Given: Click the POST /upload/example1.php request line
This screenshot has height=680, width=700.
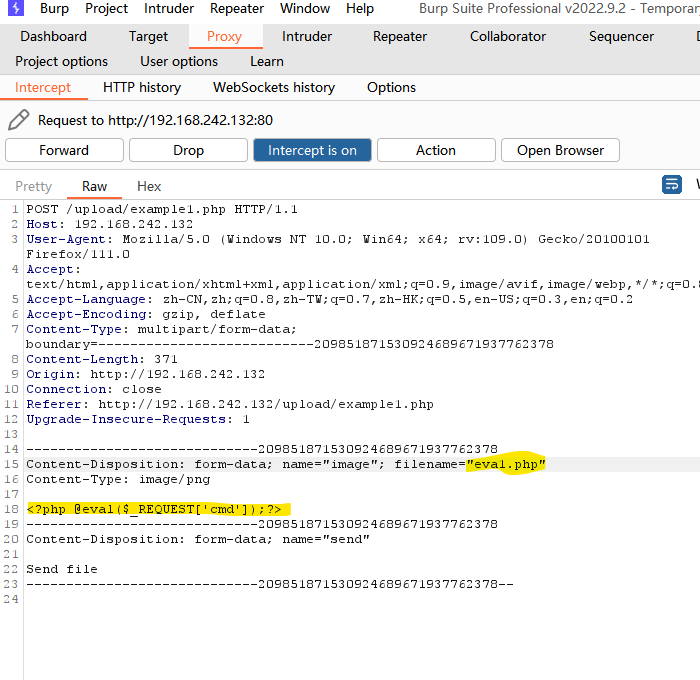Looking at the screenshot, I should [162, 209].
